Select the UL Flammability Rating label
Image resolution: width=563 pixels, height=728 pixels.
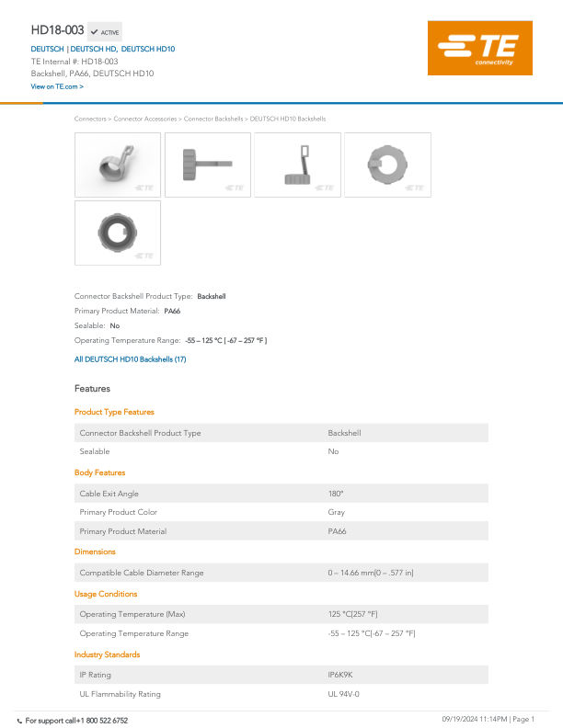[x=120, y=694]
